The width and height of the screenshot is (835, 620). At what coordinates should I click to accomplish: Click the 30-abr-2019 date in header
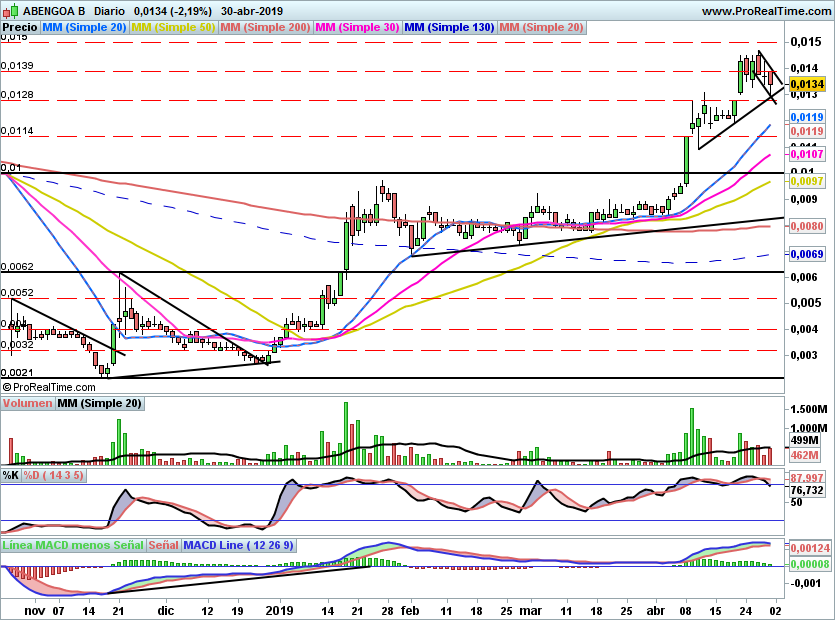click(x=252, y=11)
